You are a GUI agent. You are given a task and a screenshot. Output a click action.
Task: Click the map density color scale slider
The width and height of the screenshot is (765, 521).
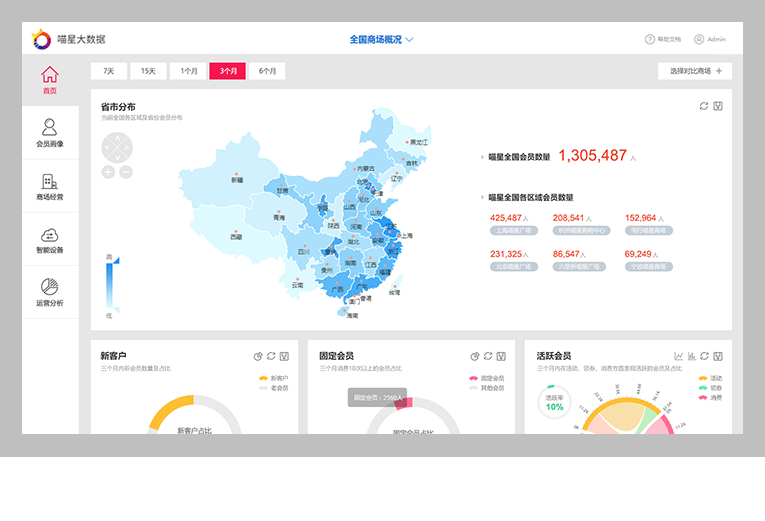point(110,285)
